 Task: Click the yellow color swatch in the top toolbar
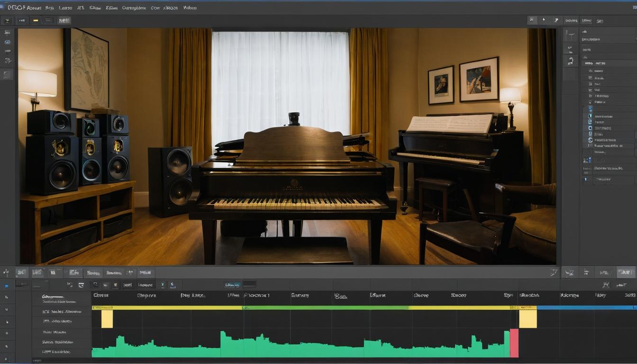tap(36, 20)
